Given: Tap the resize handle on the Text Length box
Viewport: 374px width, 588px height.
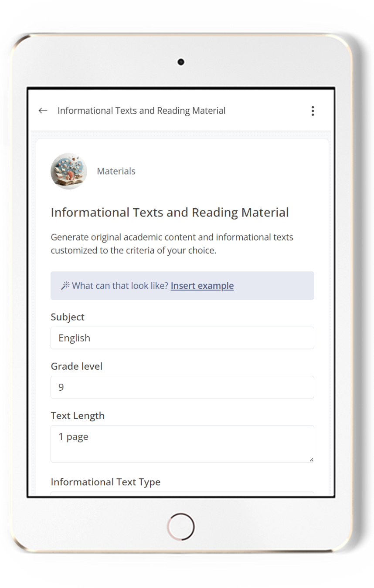Looking at the screenshot, I should pos(311,459).
